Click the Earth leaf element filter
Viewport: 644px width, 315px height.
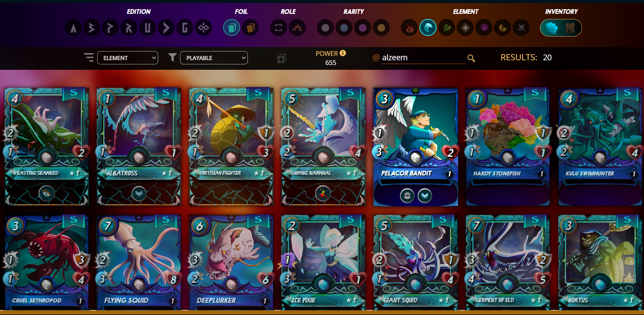447,28
